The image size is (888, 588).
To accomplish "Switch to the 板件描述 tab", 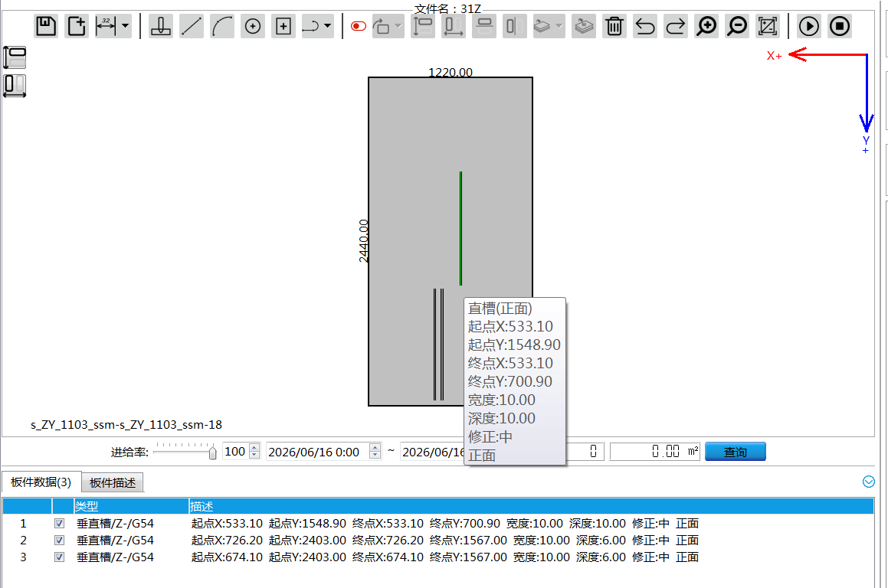I will [113, 483].
